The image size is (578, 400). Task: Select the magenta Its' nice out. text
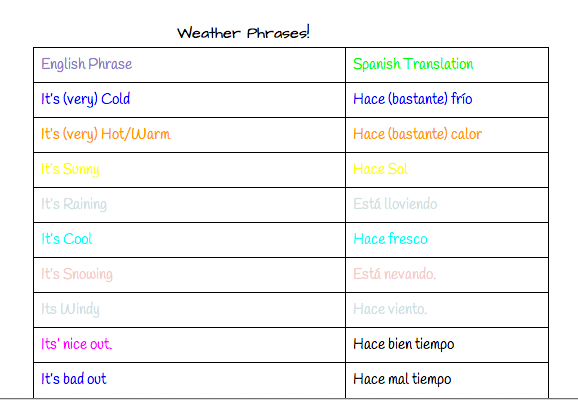coord(76,344)
